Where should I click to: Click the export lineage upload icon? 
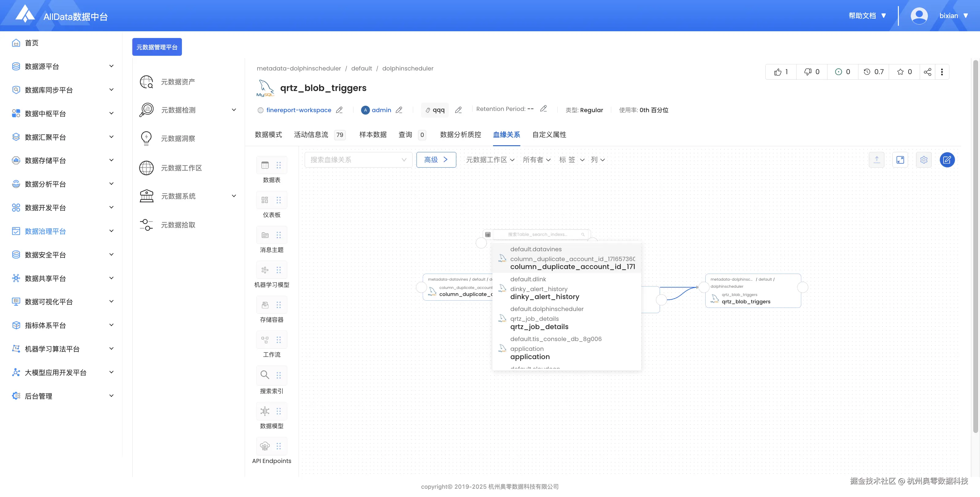(x=876, y=160)
